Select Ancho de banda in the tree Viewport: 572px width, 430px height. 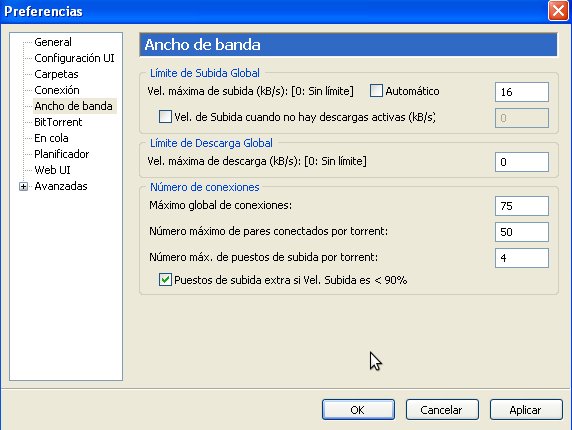[73, 106]
